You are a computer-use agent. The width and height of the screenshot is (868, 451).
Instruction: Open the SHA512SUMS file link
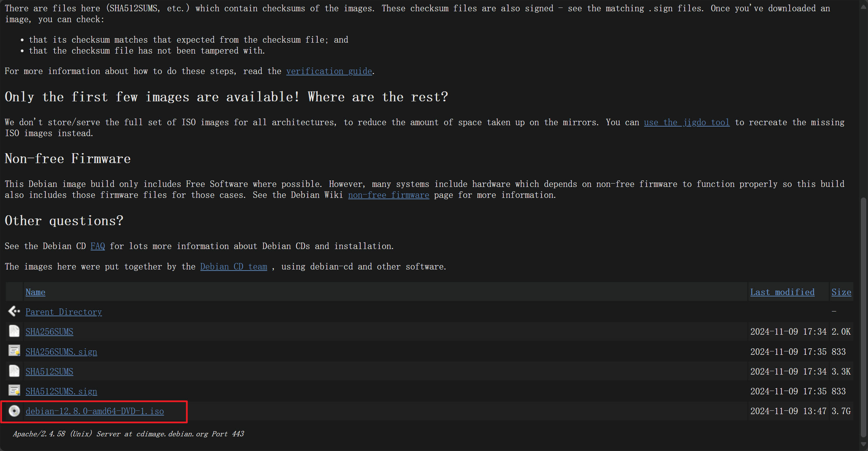click(49, 372)
